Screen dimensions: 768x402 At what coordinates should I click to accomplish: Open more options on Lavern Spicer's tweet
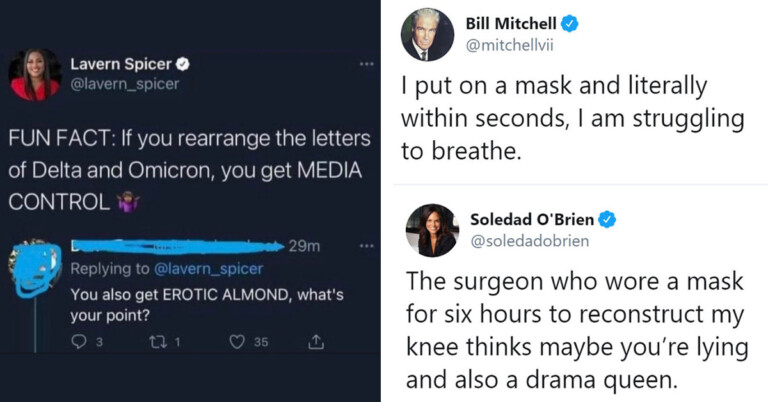pos(365,64)
